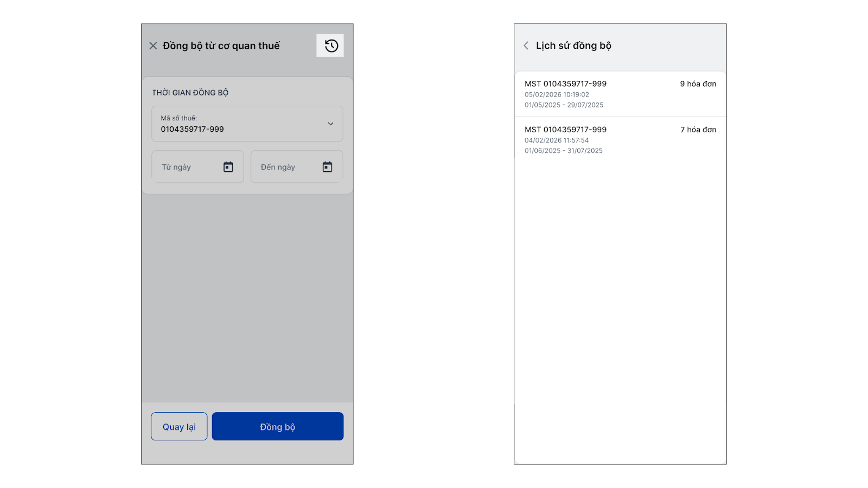Expand the Mã số thuế dropdown chevron

pos(330,124)
